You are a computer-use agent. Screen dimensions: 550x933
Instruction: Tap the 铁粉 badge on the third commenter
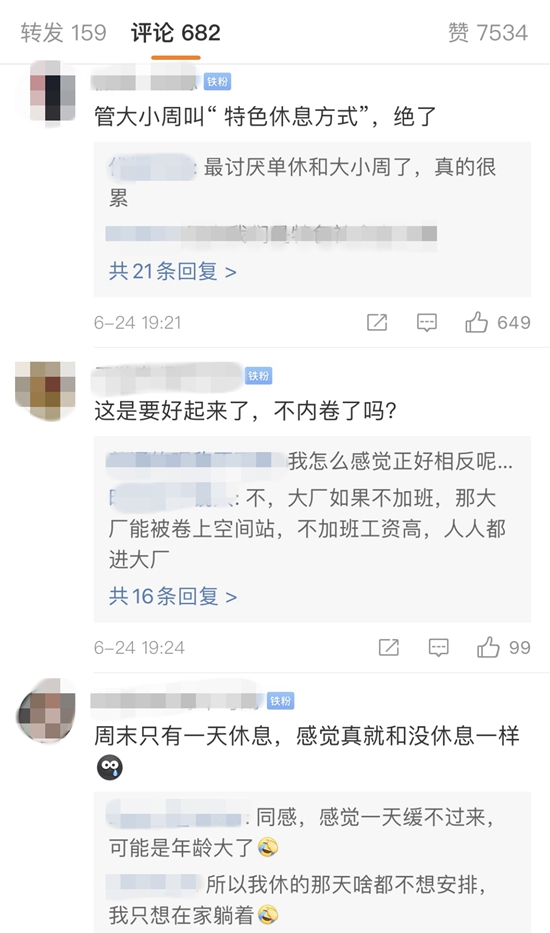coord(280,701)
